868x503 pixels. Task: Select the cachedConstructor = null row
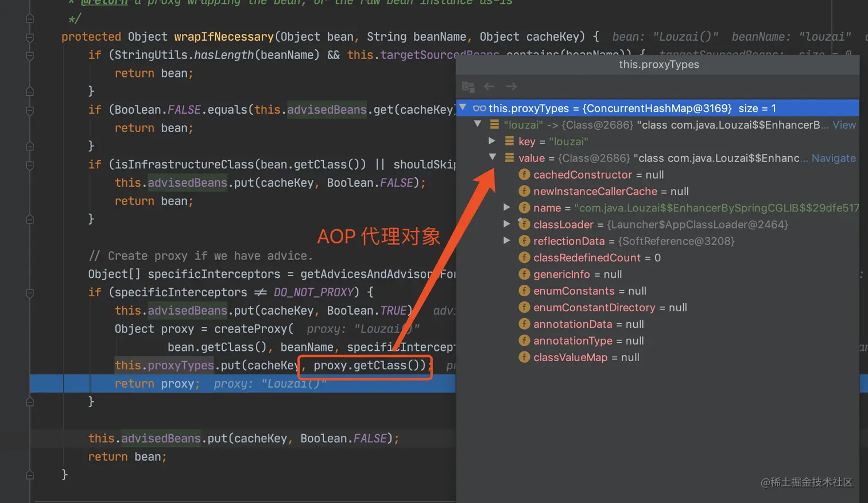point(657,175)
